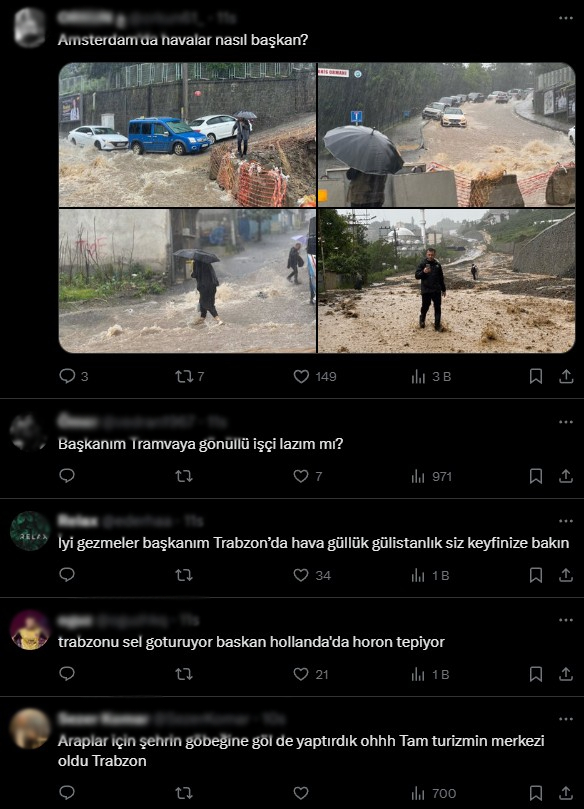584x809 pixels.
Task: Bookmark the 'trabzonu sel goturuyor' tweet
Action: tap(536, 674)
